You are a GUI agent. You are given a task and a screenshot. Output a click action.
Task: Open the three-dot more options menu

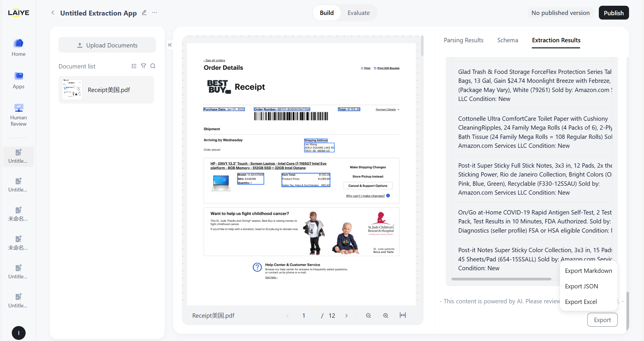(155, 13)
